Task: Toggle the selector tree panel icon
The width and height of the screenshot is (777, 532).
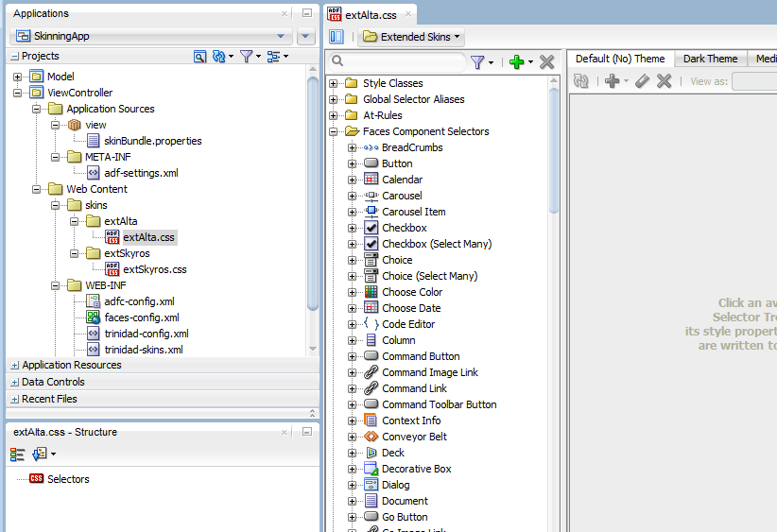Action: [336, 37]
